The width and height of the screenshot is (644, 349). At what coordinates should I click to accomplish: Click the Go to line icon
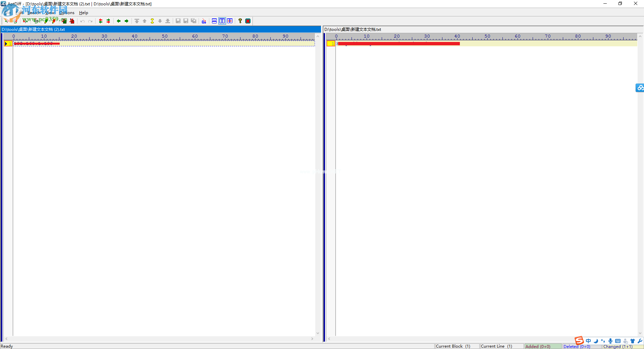coord(204,21)
